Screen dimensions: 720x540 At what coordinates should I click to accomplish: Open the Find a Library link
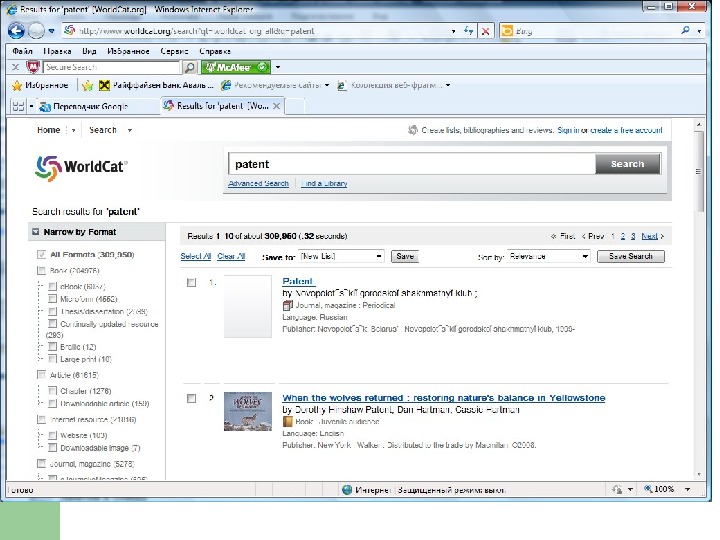pyautogui.click(x=324, y=184)
